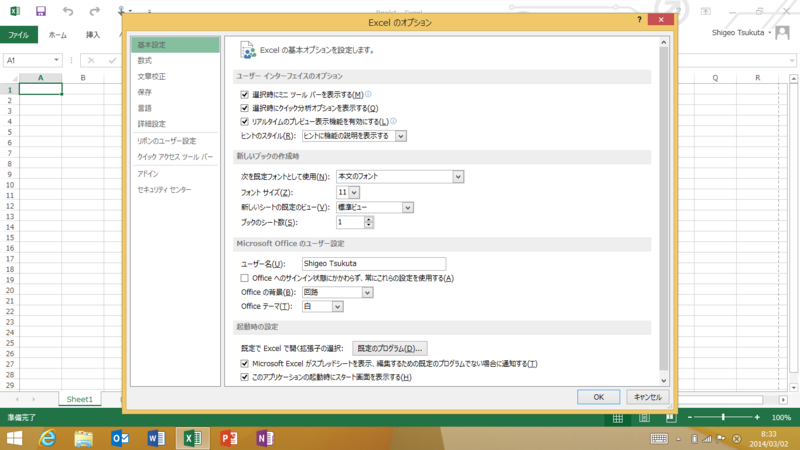This screenshot has width=800, height=450.
Task: Check the always use these settings regardless of Office sign-in box
Action: tap(244, 278)
